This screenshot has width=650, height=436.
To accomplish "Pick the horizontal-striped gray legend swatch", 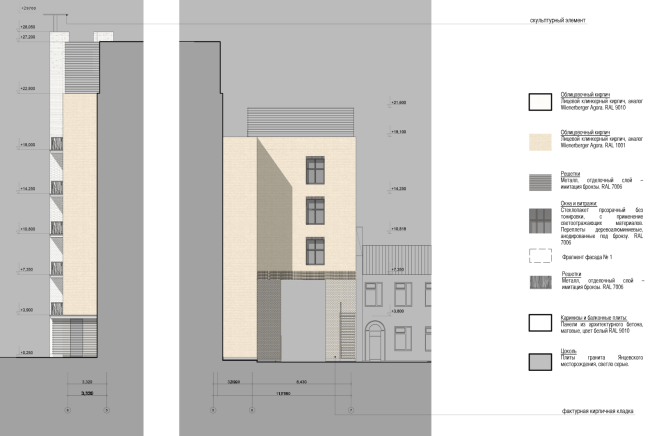I will tap(540, 182).
